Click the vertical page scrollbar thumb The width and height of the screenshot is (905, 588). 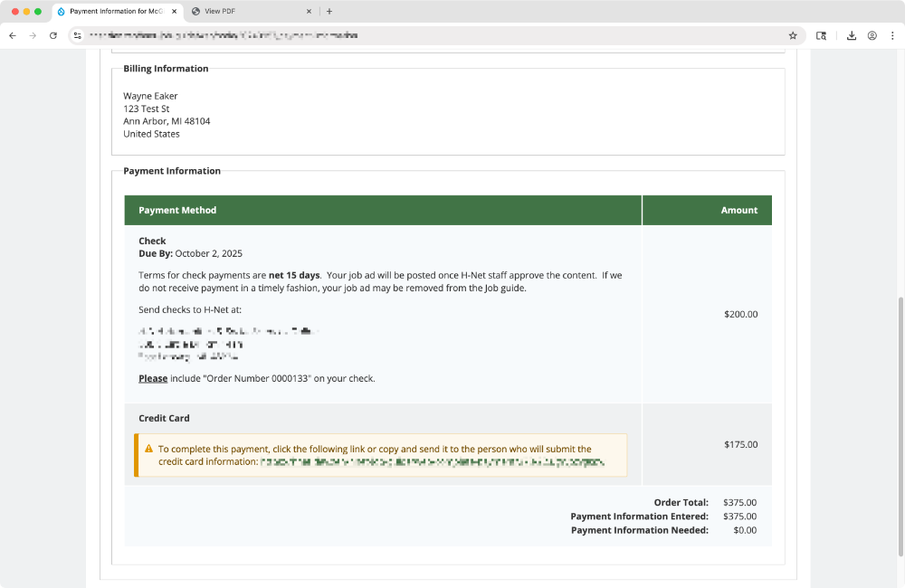tap(899, 425)
